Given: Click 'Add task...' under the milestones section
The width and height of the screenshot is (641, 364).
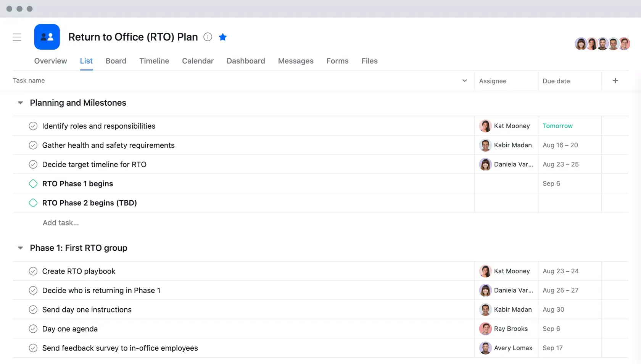Looking at the screenshot, I should tap(60, 222).
